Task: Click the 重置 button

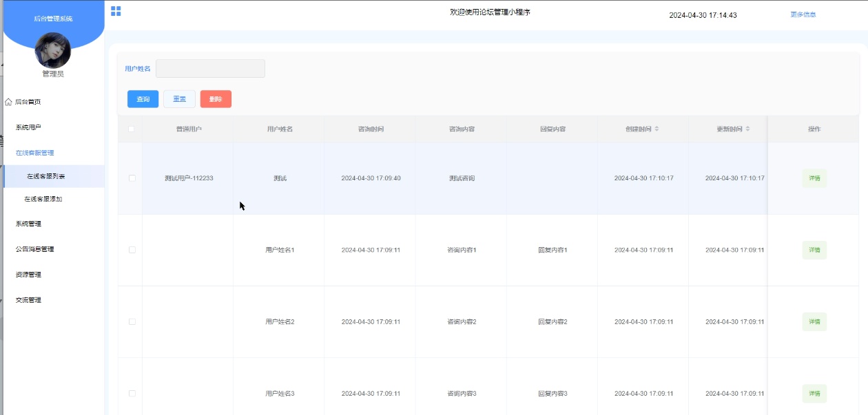Action: tap(179, 99)
